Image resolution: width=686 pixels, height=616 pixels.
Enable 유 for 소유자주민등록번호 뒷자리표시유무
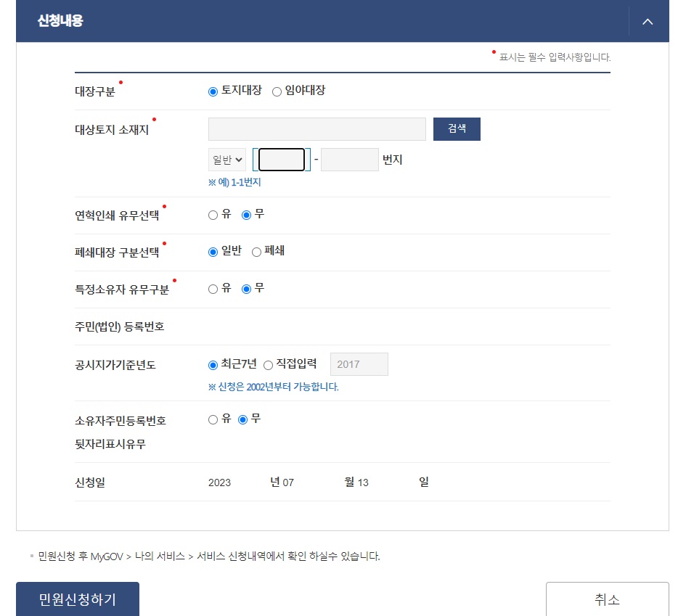(x=213, y=419)
